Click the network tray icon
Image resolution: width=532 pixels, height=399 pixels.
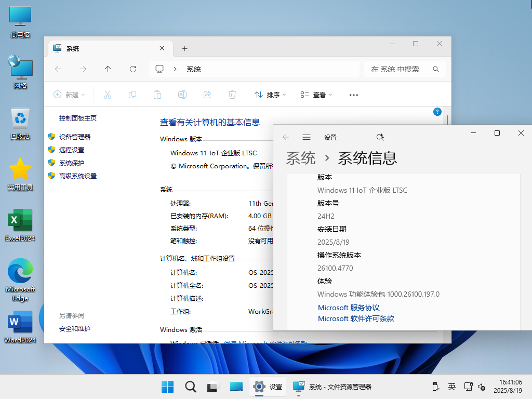(x=469, y=387)
